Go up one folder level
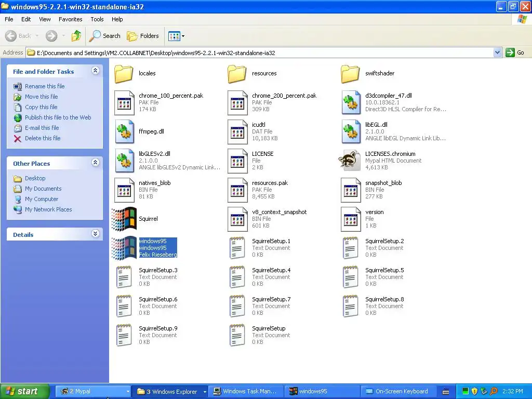Screen dimensions: 532x399 [x=76, y=36]
